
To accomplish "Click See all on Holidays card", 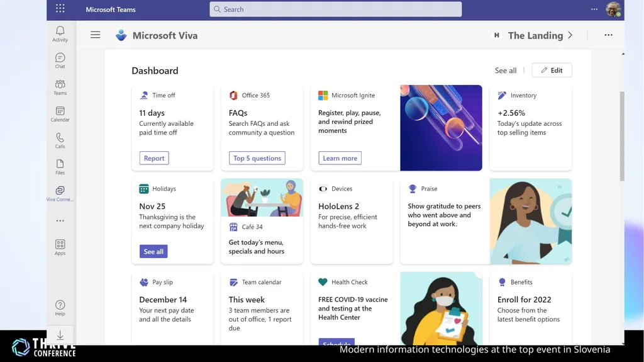I will [x=153, y=251].
